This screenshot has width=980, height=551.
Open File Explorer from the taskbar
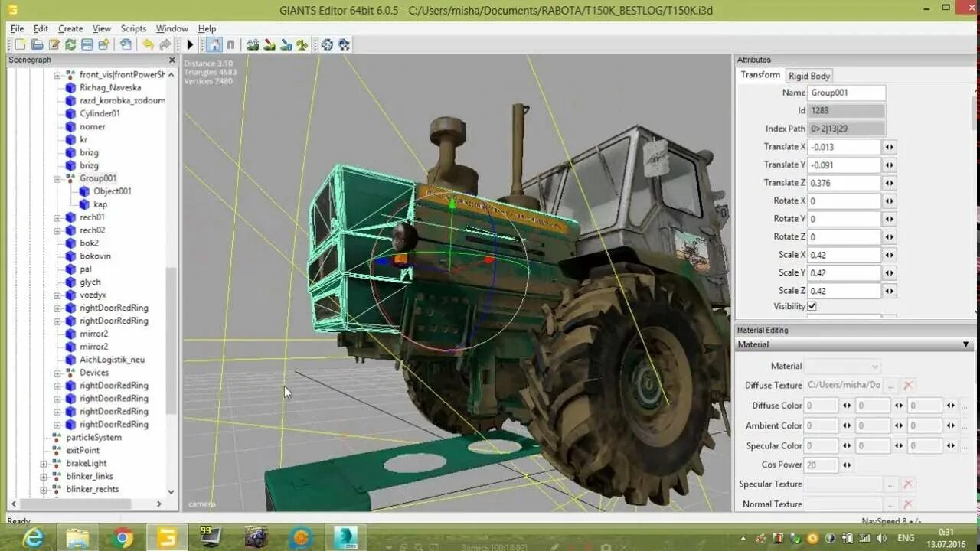click(77, 538)
